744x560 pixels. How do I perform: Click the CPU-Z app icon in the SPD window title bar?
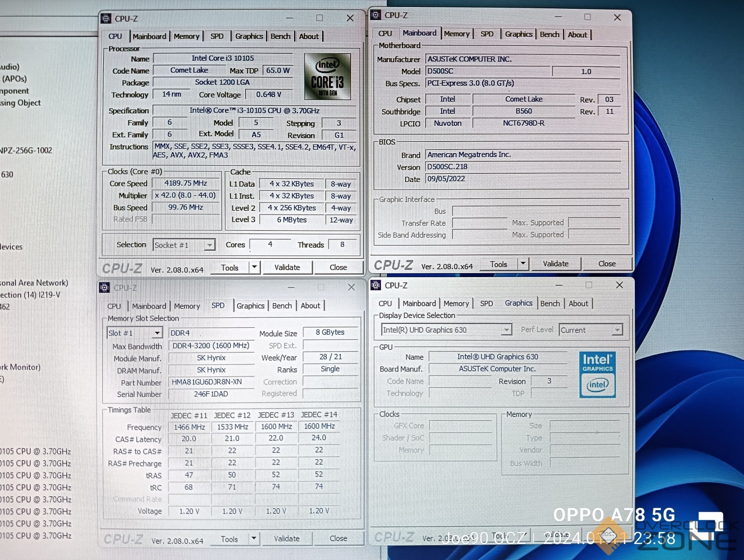(105, 287)
